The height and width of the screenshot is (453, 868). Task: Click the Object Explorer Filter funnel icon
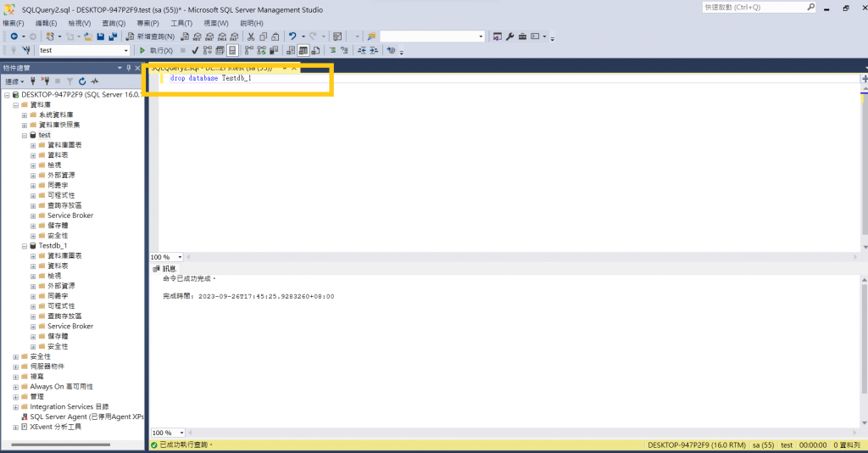click(70, 81)
